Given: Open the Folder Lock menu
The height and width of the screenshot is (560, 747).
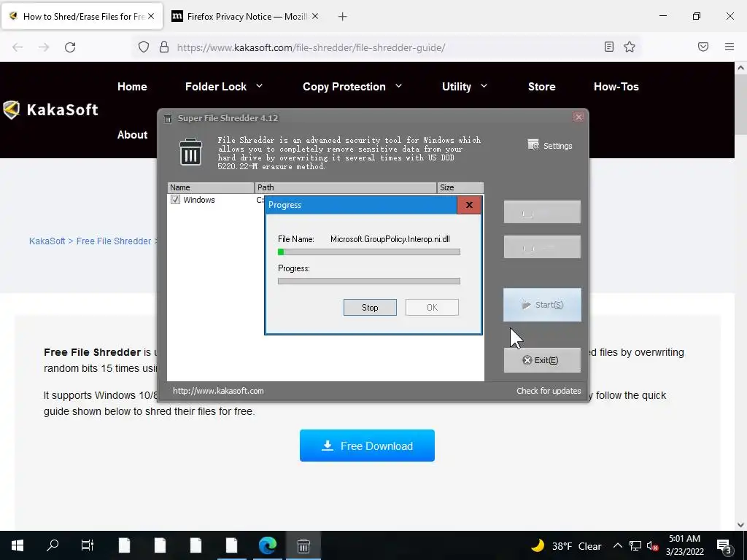Looking at the screenshot, I should [215, 87].
